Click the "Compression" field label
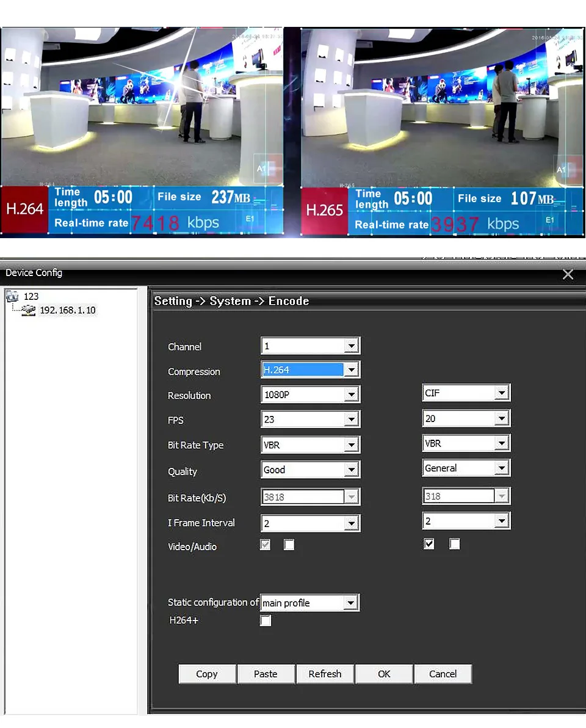 click(194, 371)
